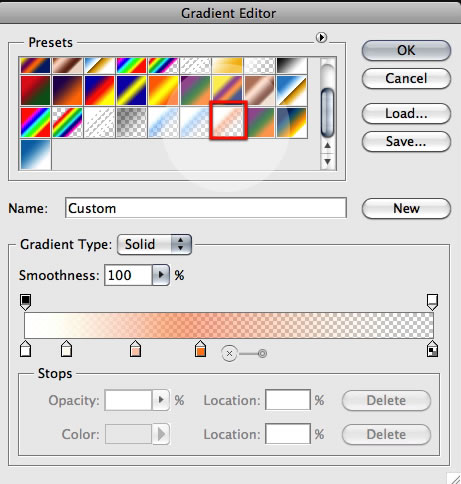Select the red to green gradient preset
The image size is (461, 484).
point(35,90)
